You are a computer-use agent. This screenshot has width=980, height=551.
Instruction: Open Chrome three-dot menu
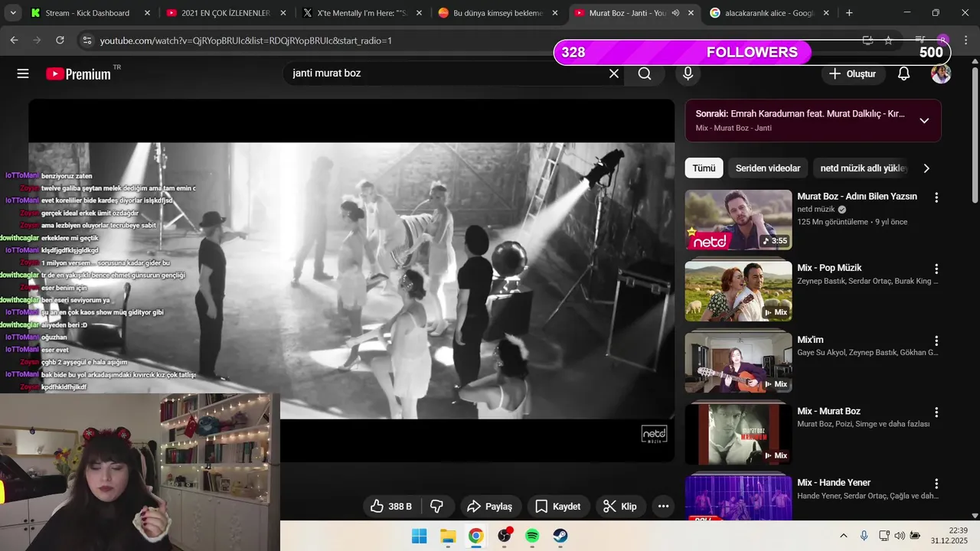965,40
